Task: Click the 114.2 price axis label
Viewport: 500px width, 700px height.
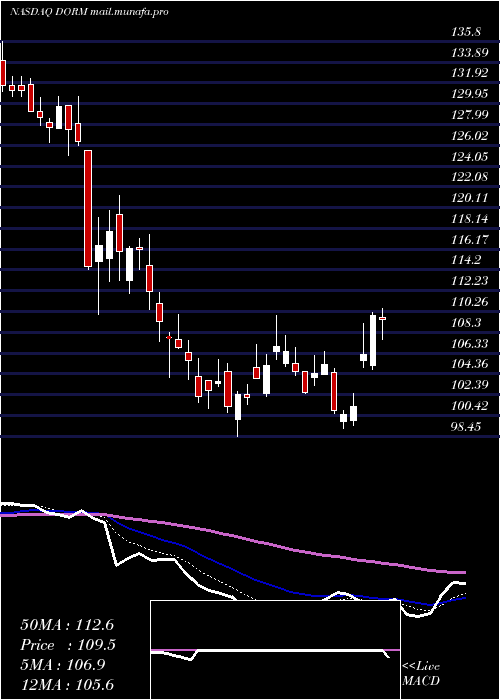Action: (466, 260)
